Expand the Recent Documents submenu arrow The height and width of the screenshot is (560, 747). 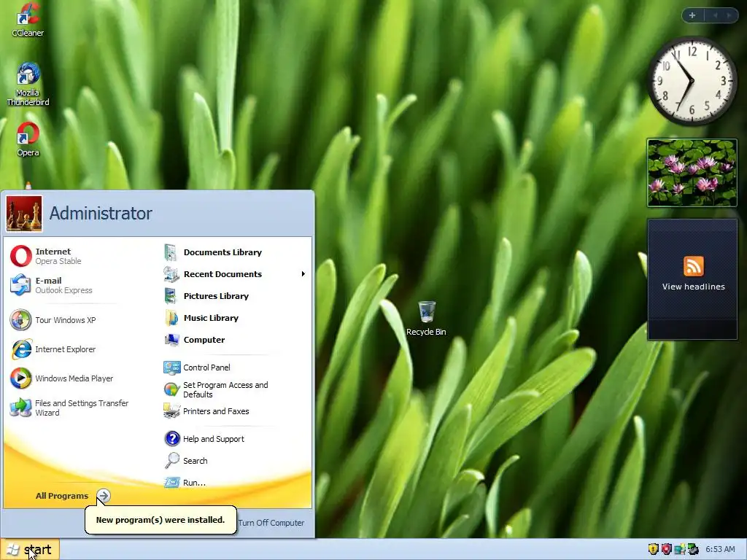pyautogui.click(x=303, y=274)
